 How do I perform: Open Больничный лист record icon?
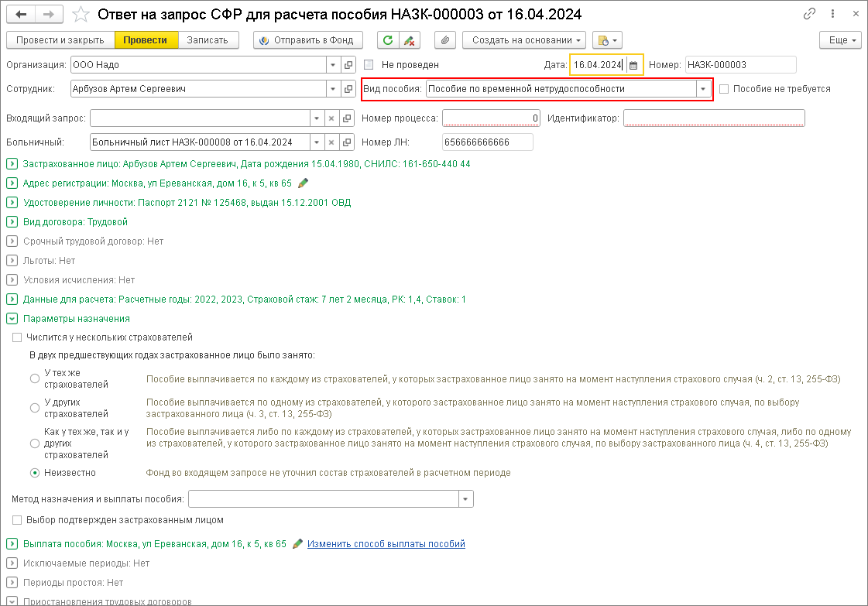click(x=347, y=142)
